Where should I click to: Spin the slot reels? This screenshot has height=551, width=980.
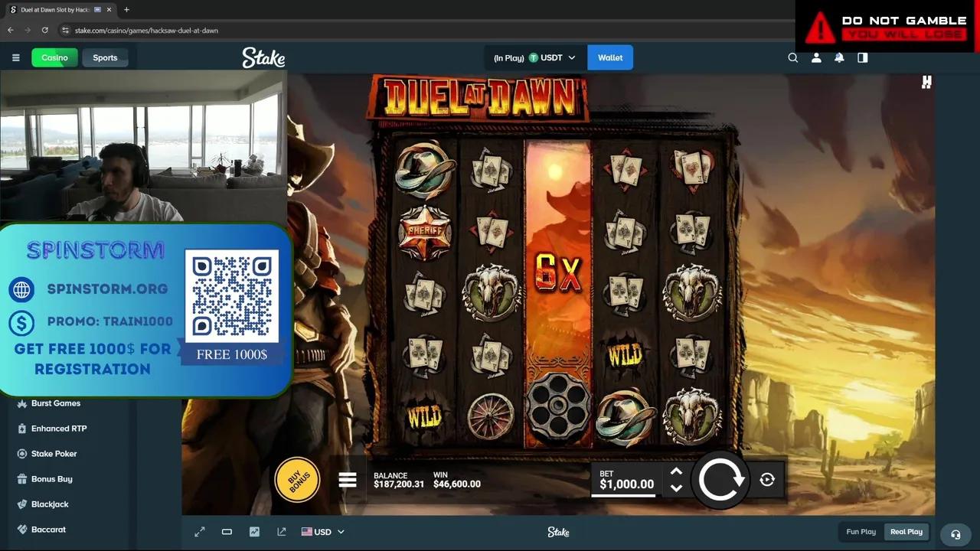tap(720, 480)
